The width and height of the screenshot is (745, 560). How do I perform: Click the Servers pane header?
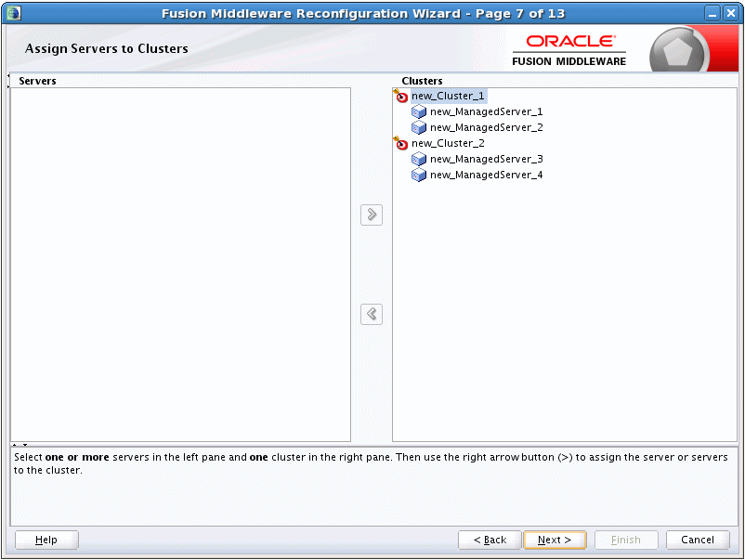click(37, 81)
